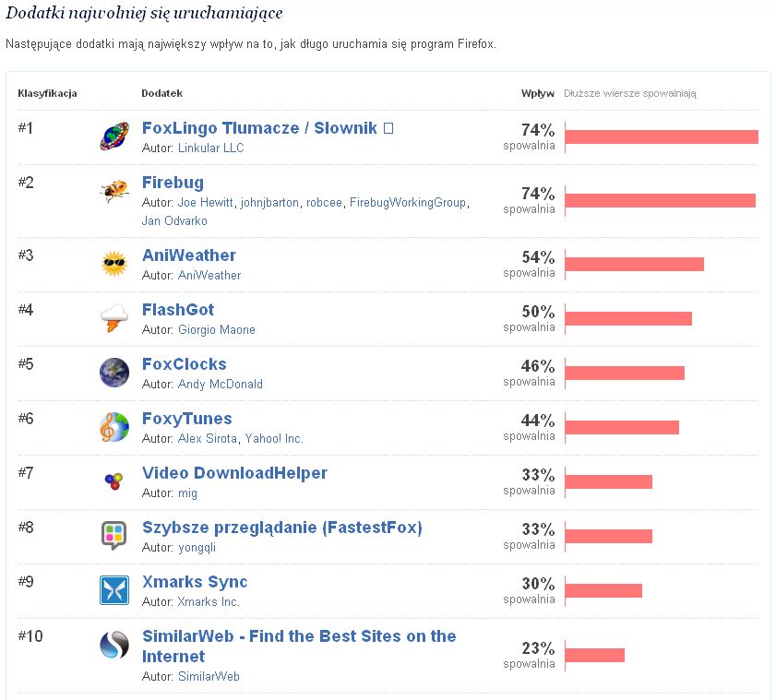Click the Firebug bug icon
This screenshot has width=776, height=700.
point(114,191)
